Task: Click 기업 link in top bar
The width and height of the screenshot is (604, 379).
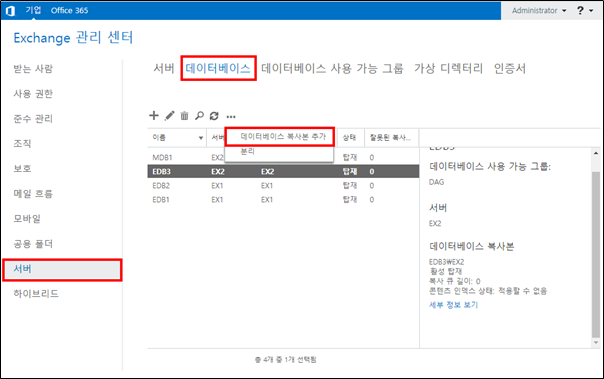Action: tap(33, 10)
